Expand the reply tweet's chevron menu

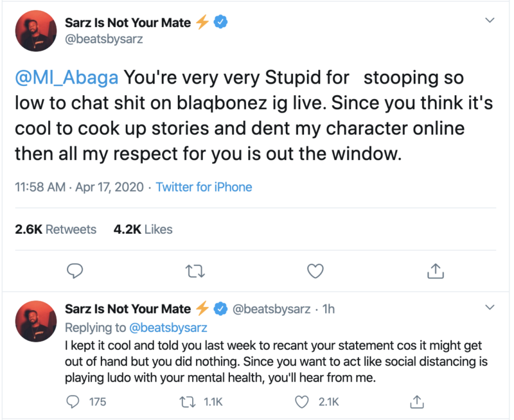coord(490,307)
